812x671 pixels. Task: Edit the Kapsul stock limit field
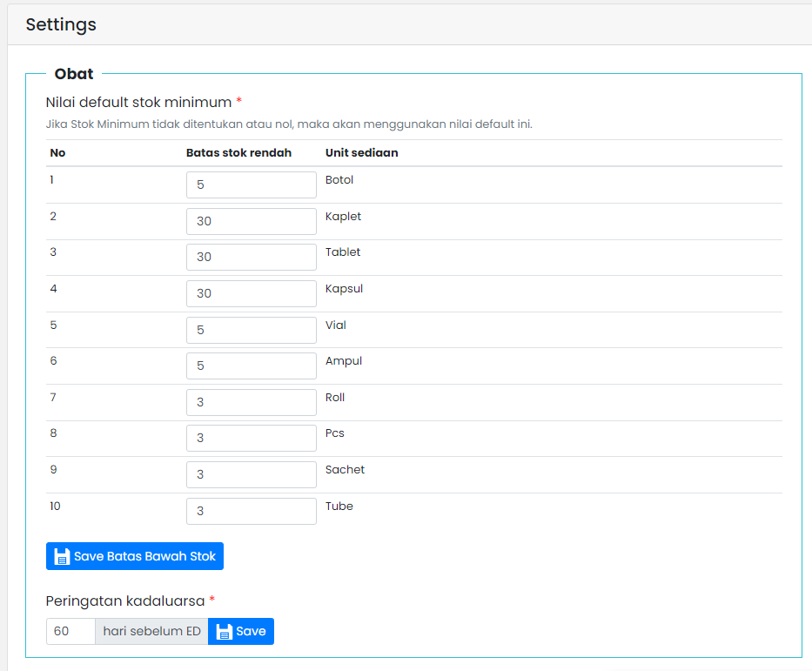(x=251, y=293)
